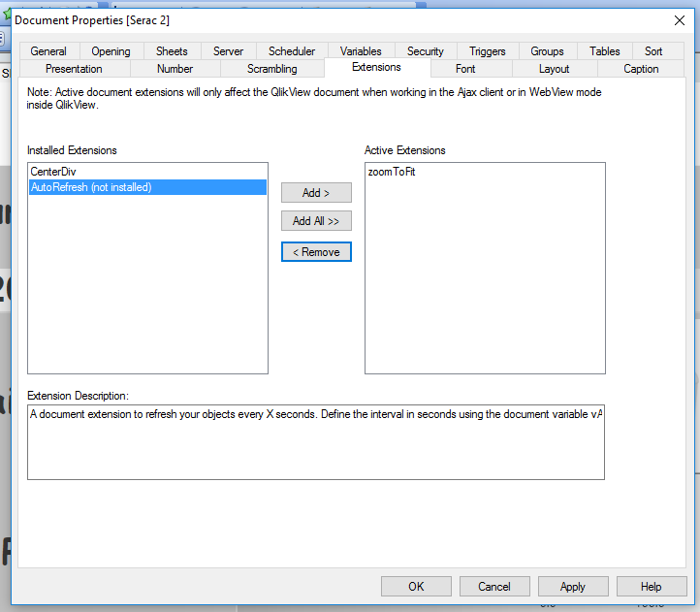Switch to the Number tab
The image size is (700, 612).
click(x=175, y=69)
